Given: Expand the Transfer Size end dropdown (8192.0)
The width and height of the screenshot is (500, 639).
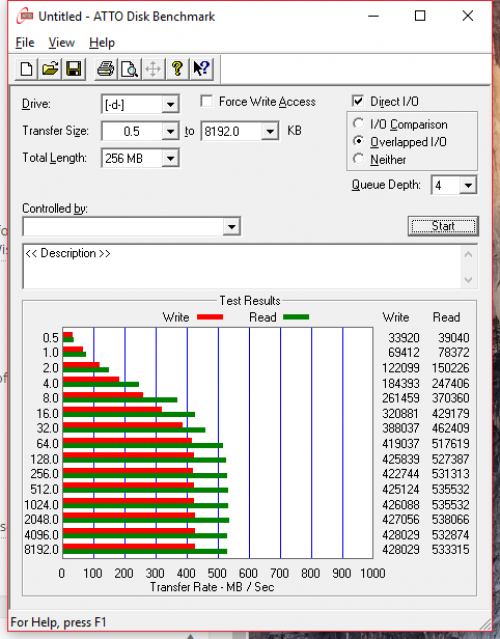Looking at the screenshot, I should [270, 131].
